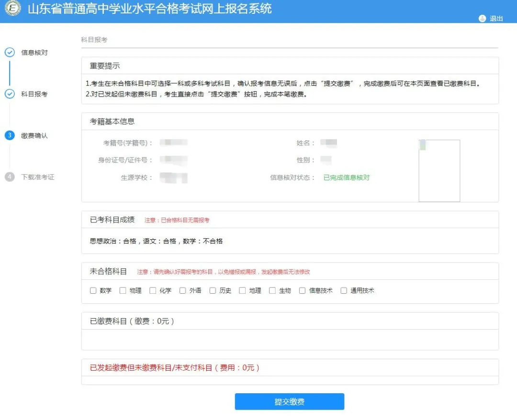Screen dimensions: 517x420
Task: Click the 身份证号/证件号 field label
Action: pyautogui.click(x=125, y=160)
